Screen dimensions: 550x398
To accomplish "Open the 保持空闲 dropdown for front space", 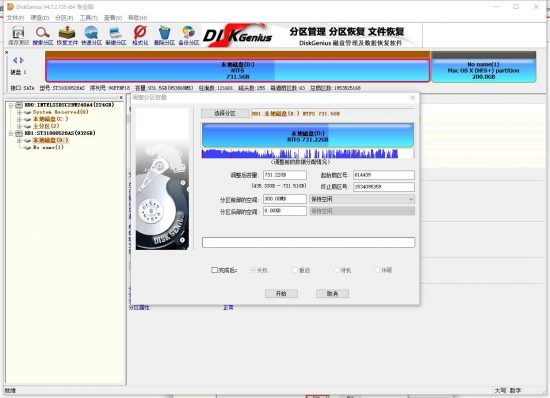I will pyautogui.click(x=362, y=199).
